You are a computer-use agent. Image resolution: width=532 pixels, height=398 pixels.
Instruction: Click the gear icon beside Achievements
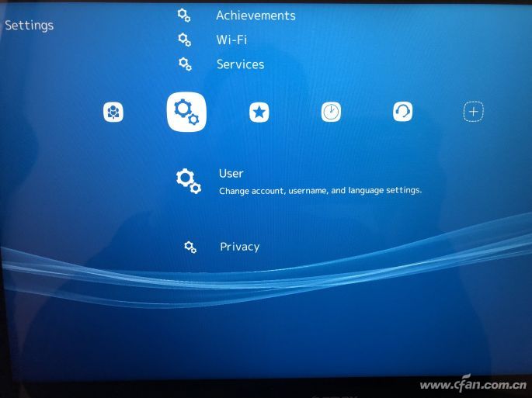coord(184,16)
